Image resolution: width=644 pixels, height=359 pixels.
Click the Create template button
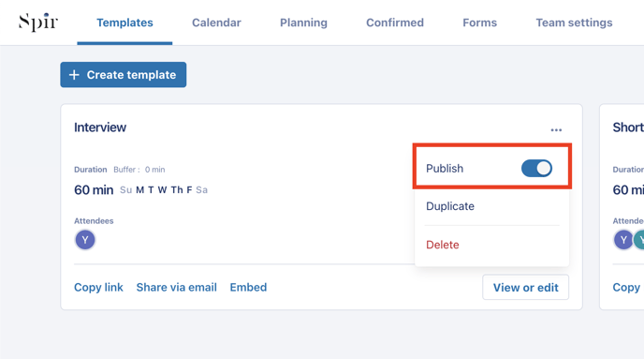pos(124,75)
